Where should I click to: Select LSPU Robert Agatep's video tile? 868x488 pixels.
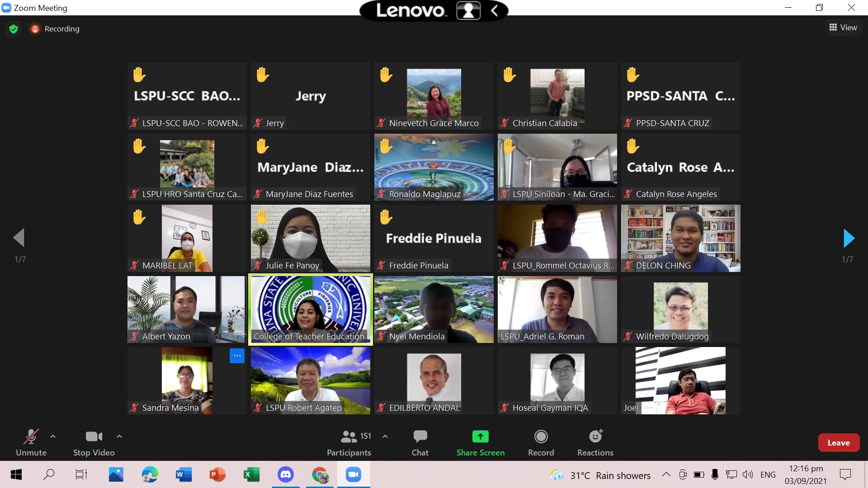311,380
